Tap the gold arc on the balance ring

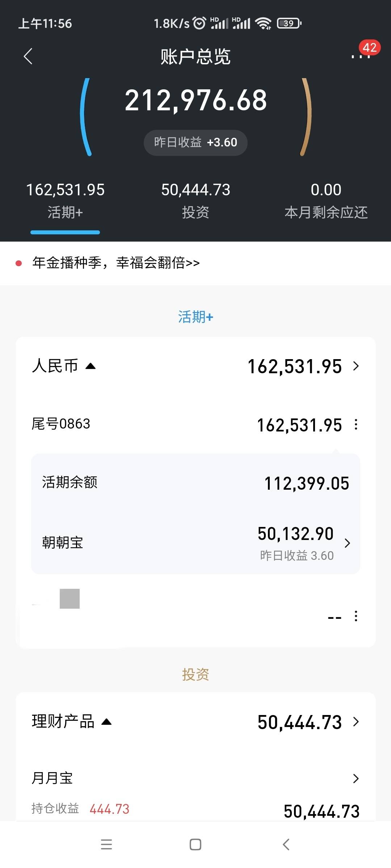306,117
